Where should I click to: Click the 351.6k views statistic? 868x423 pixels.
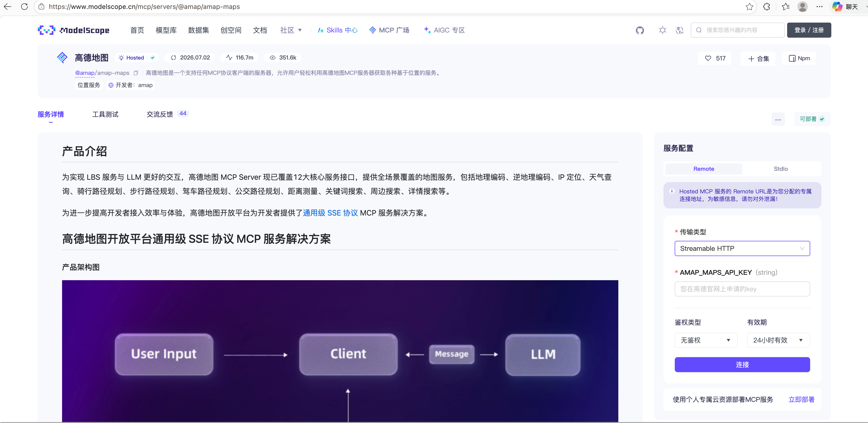[x=282, y=58]
